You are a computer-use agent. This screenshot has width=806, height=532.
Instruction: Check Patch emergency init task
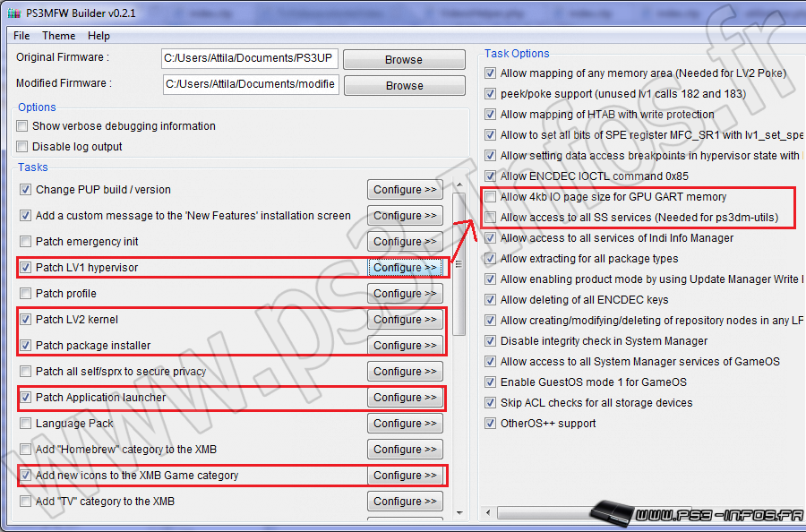(25, 241)
